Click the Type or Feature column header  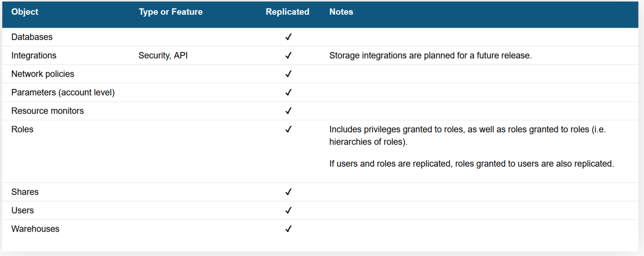170,12
